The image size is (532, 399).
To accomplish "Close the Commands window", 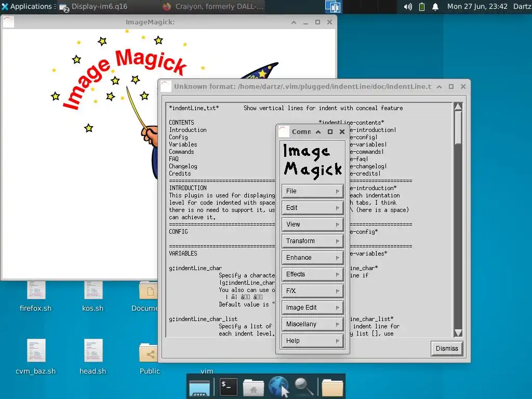I will click(342, 131).
